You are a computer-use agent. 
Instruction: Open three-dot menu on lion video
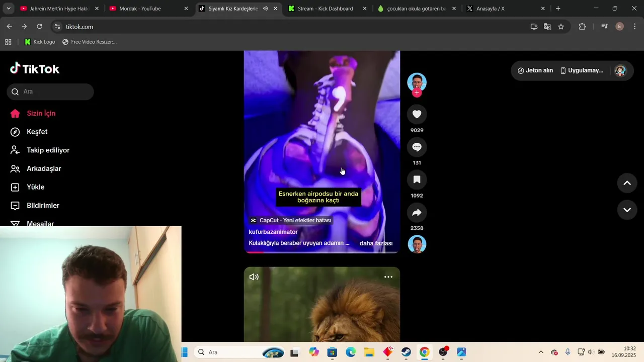coord(388,277)
